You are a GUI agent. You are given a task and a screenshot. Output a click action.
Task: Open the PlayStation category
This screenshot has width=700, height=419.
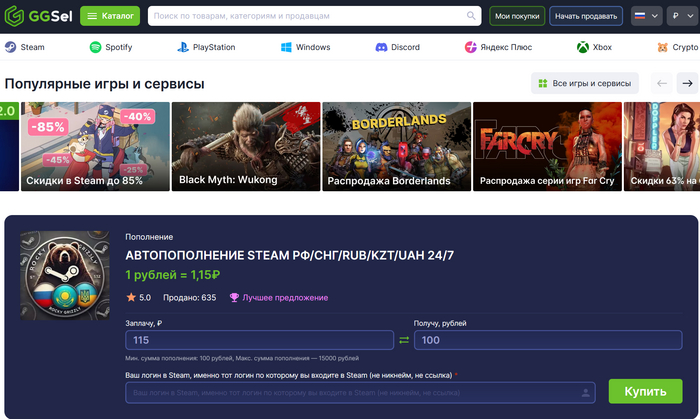[206, 47]
